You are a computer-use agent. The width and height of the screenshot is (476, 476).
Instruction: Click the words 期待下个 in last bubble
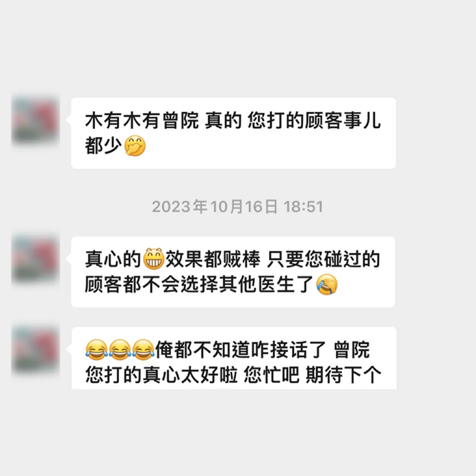point(344,375)
